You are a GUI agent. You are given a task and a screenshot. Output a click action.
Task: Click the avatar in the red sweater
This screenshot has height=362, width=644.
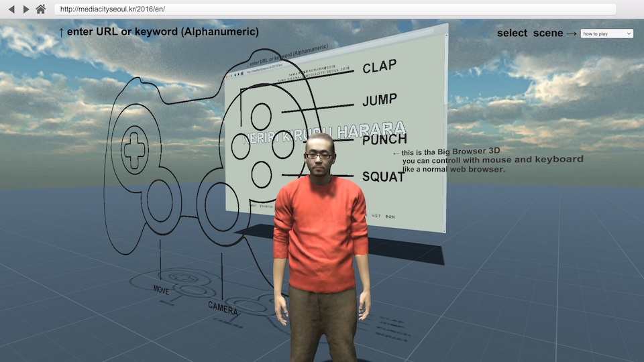click(x=321, y=228)
